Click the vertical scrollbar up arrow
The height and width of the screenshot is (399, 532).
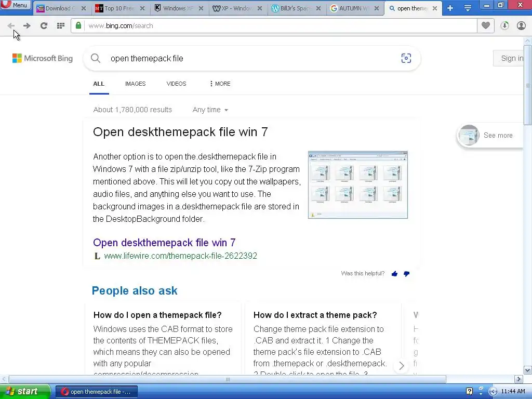[527, 41]
